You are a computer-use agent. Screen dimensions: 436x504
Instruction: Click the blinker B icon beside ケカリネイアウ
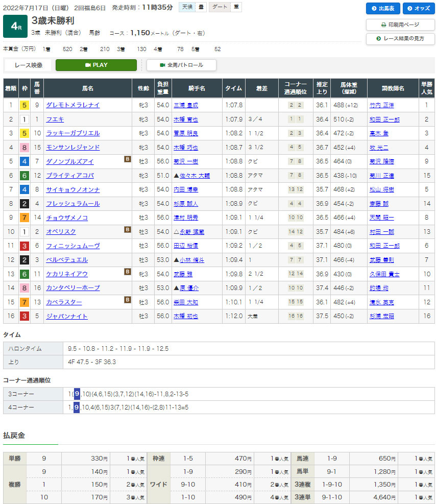pyautogui.click(x=128, y=272)
